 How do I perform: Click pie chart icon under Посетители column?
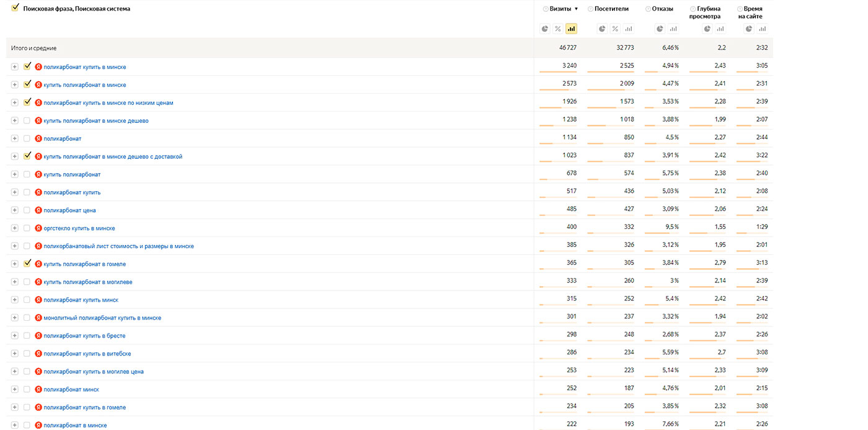click(602, 29)
